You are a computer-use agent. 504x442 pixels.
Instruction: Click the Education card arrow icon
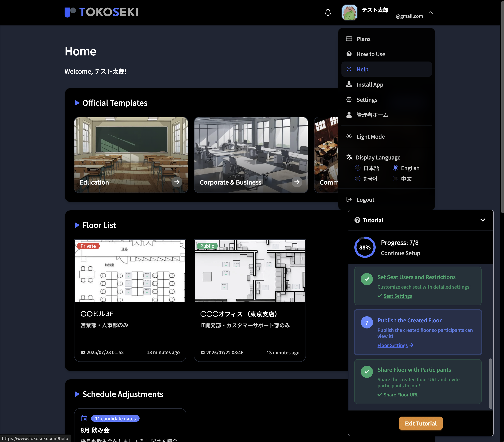coord(177,182)
